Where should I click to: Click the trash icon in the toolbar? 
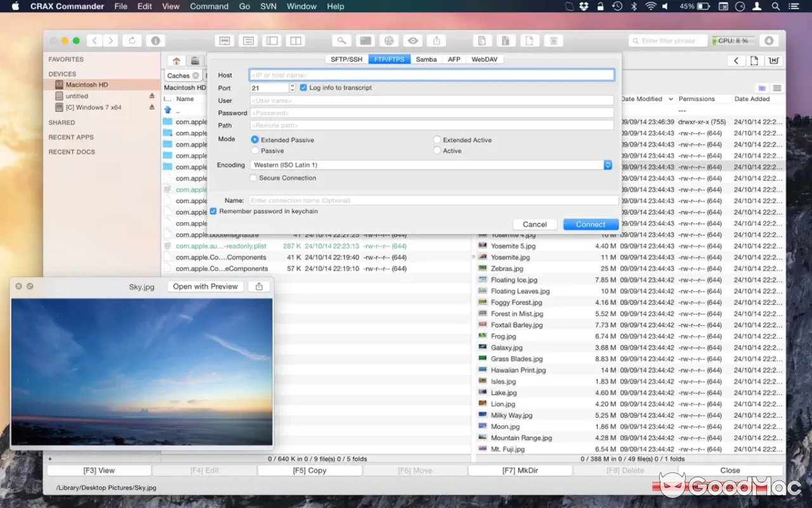click(553, 40)
